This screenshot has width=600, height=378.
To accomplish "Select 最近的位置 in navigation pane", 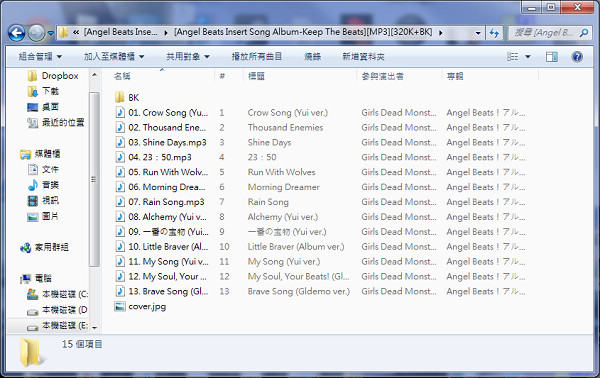I will (55, 122).
